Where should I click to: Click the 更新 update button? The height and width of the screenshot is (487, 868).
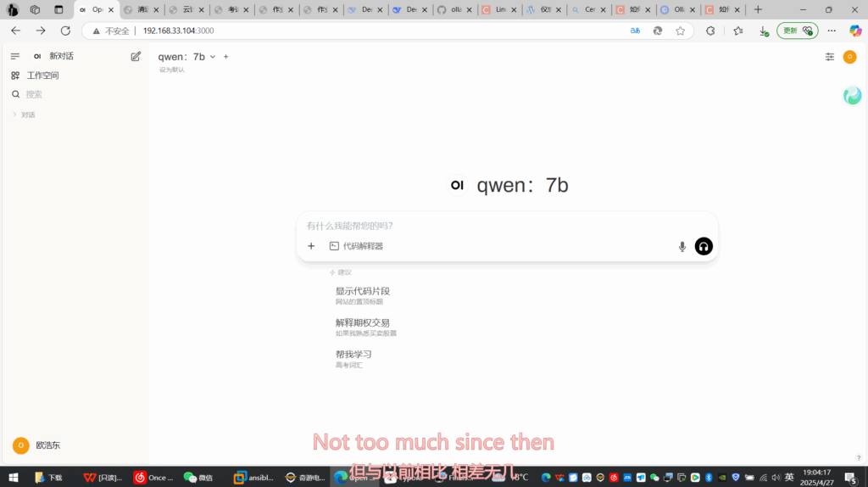(x=797, y=31)
